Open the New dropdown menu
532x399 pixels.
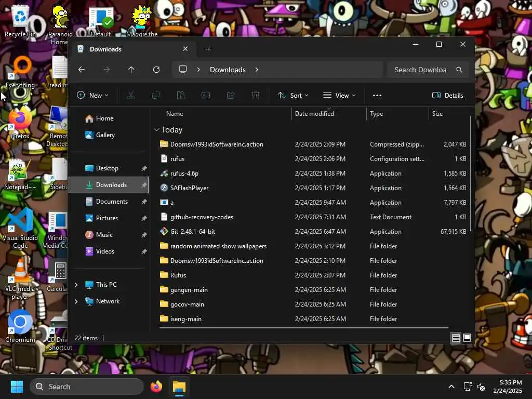(92, 96)
